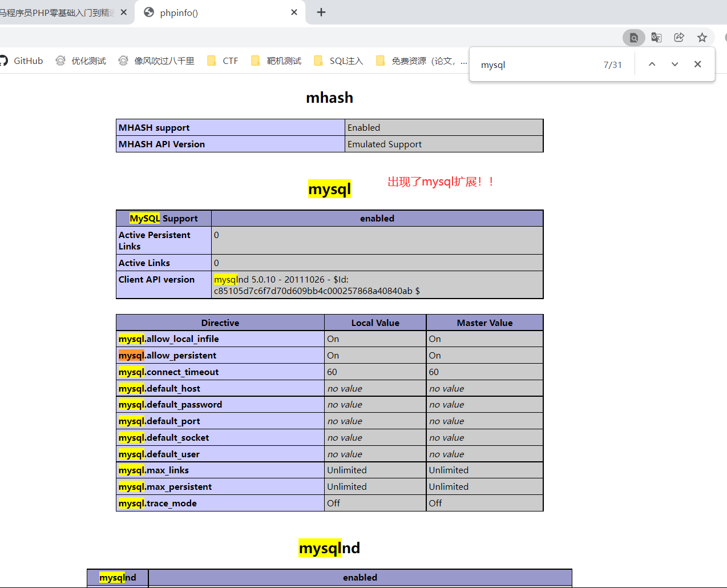Click the MHASH support cell
Image resolution: width=727 pixels, height=588 pixels.
tap(231, 127)
